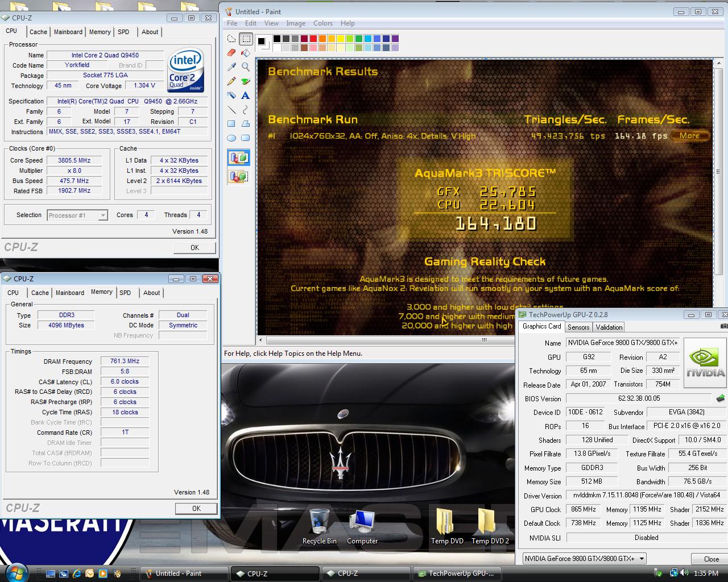Open the View menu in Paint
This screenshot has height=582, width=728.
tap(271, 23)
